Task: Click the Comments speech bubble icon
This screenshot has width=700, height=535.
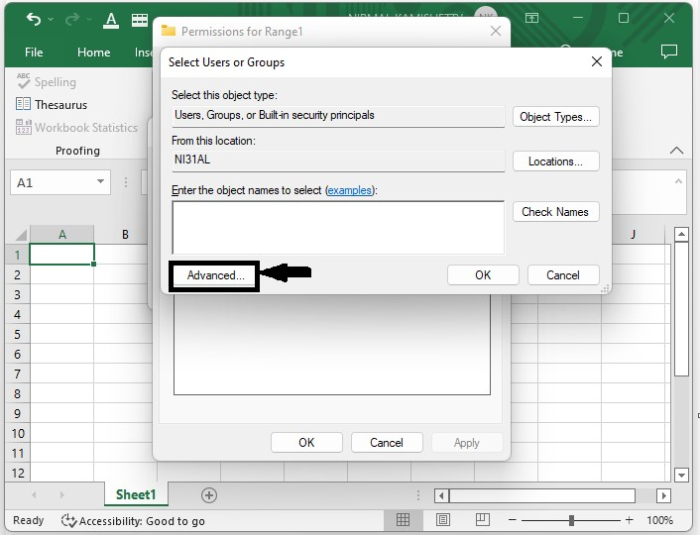Action: point(669,52)
